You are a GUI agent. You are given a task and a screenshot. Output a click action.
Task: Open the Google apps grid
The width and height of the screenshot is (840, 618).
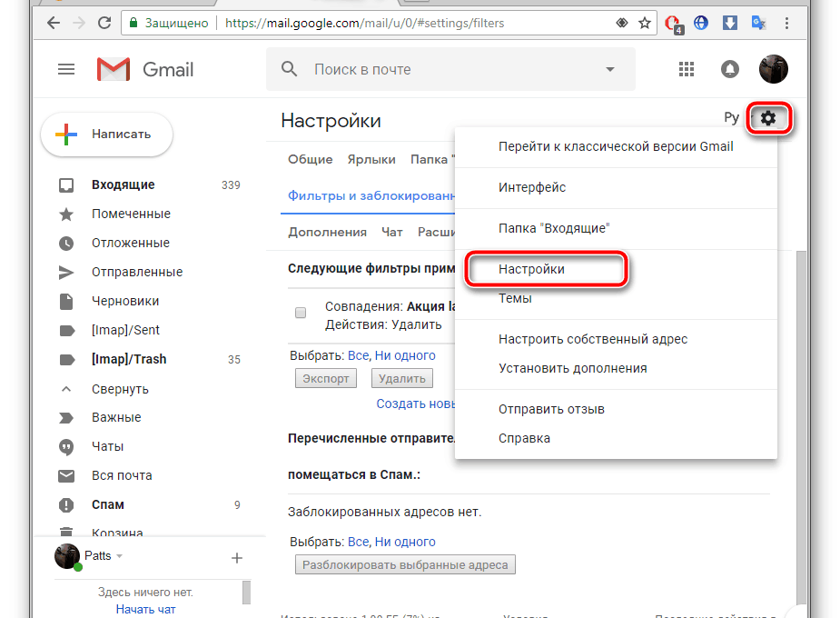pos(687,69)
